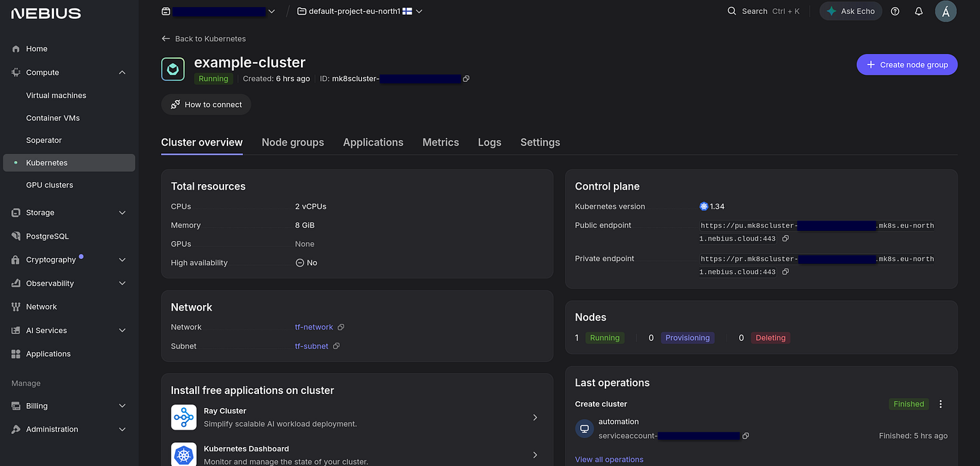980x466 pixels.
Task: Click the Deleting nodes status badge
Action: tap(771, 338)
